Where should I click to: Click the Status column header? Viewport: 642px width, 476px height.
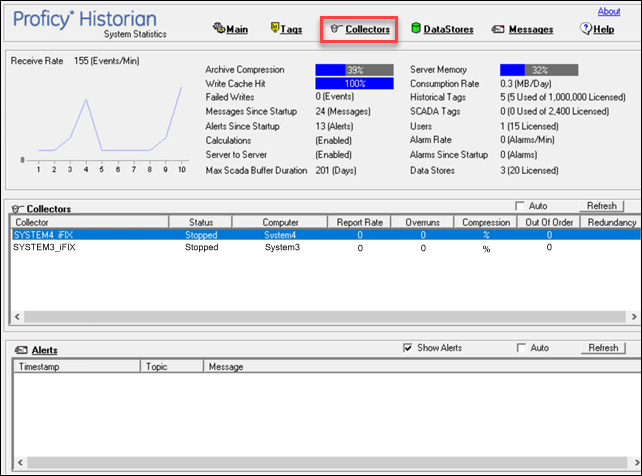pos(201,222)
